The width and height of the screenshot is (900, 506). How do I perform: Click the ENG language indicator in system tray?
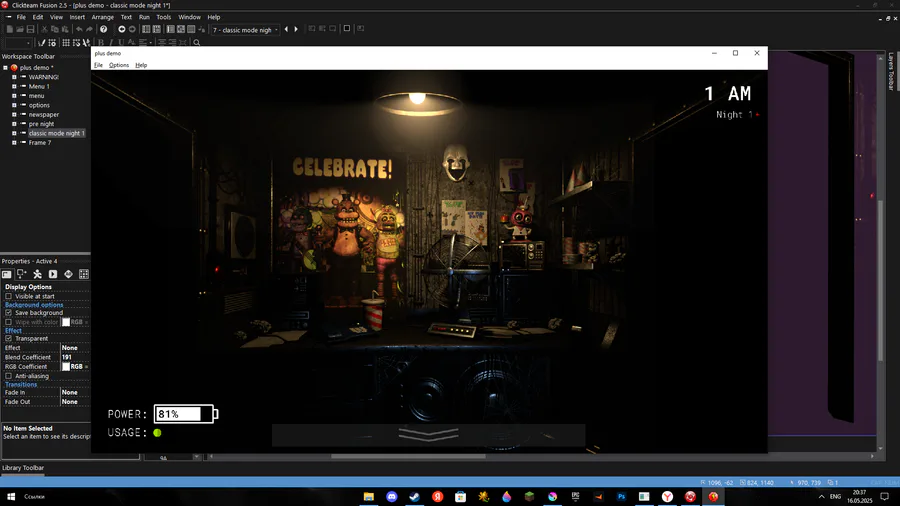tap(836, 497)
